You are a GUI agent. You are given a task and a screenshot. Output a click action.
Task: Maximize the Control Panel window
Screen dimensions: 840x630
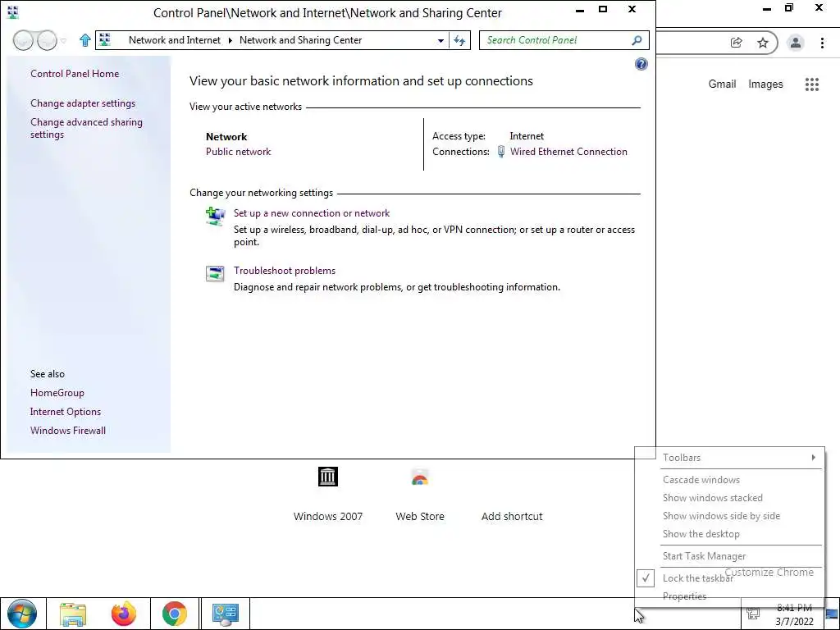(603, 9)
